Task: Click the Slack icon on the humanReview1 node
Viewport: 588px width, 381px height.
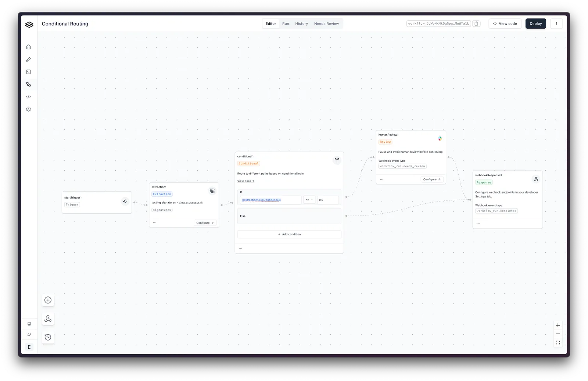Action: point(440,139)
